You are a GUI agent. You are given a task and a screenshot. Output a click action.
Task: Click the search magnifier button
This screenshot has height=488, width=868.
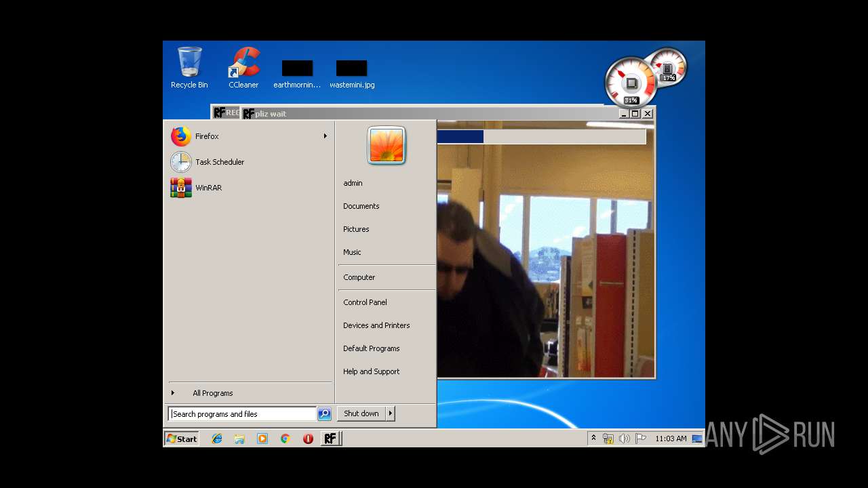324,414
